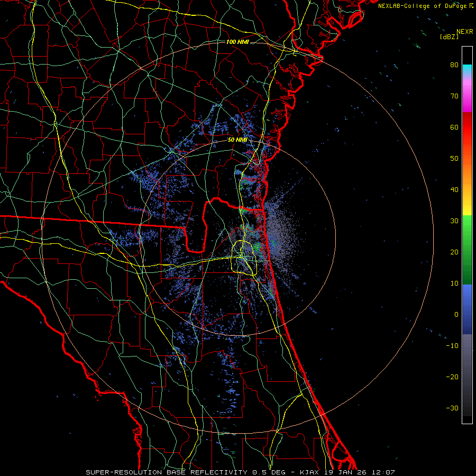
Task: Click the cyan band of the color scale
Action: point(467,70)
